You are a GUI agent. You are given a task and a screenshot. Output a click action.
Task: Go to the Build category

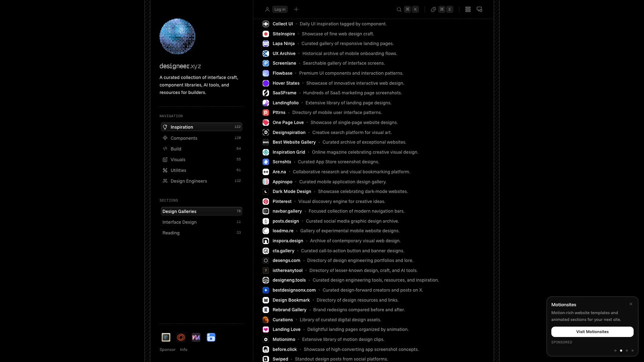(201, 149)
